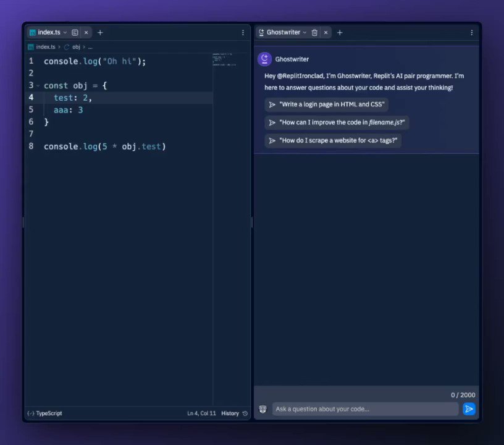Image resolution: width=504 pixels, height=445 pixels.
Task: Clear chat with the trash icon
Action: (314, 33)
